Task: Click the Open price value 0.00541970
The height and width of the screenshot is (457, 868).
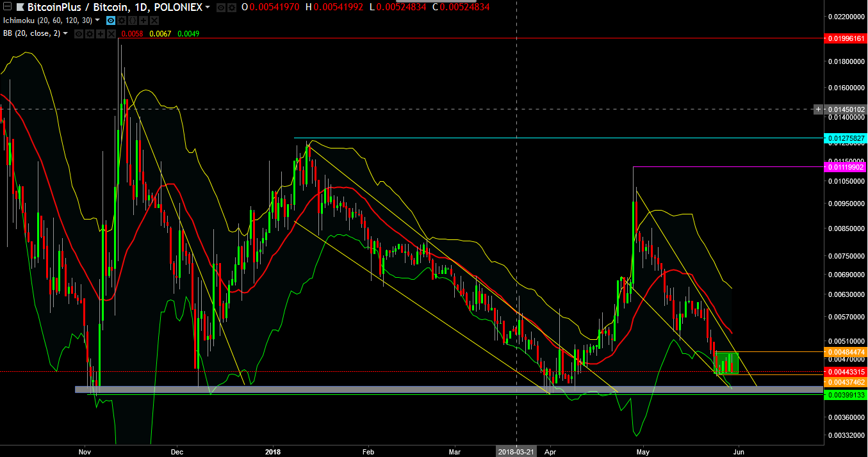Action: pos(275,7)
